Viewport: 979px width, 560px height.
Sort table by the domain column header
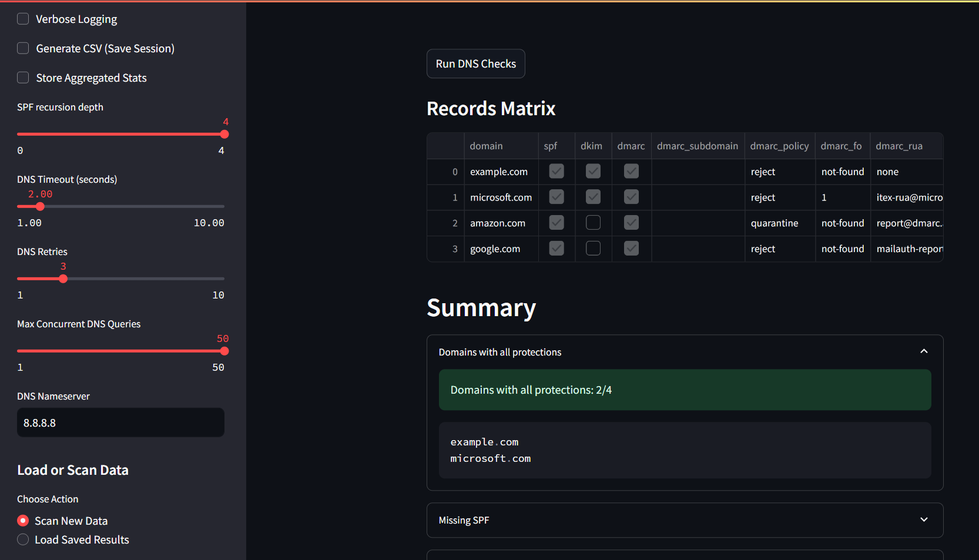click(486, 146)
